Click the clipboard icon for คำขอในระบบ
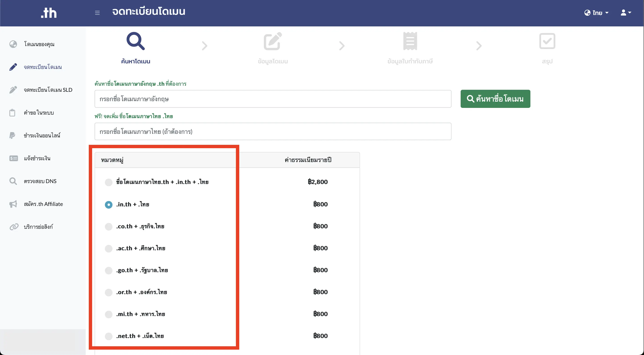This screenshot has width=644, height=355. (x=13, y=113)
